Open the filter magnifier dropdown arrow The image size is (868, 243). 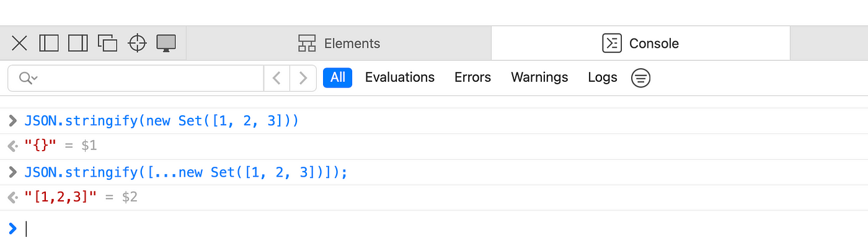pyautogui.click(x=29, y=78)
